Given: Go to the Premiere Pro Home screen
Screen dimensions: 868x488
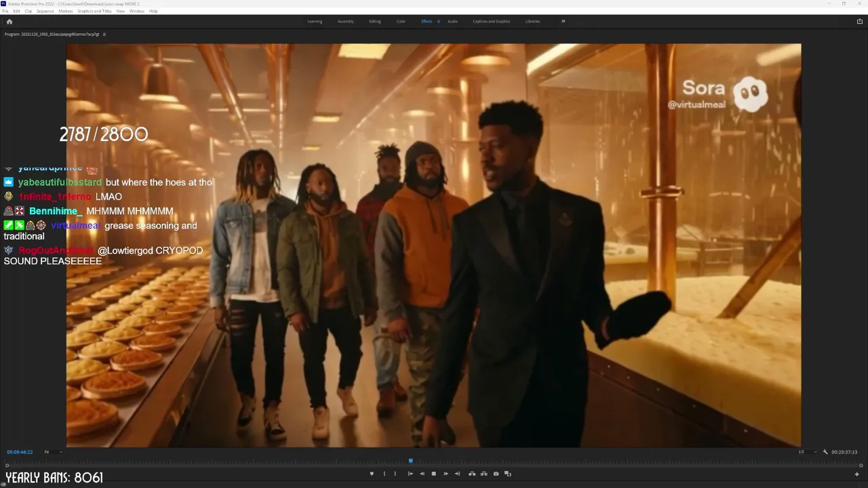Looking at the screenshot, I should [x=9, y=22].
